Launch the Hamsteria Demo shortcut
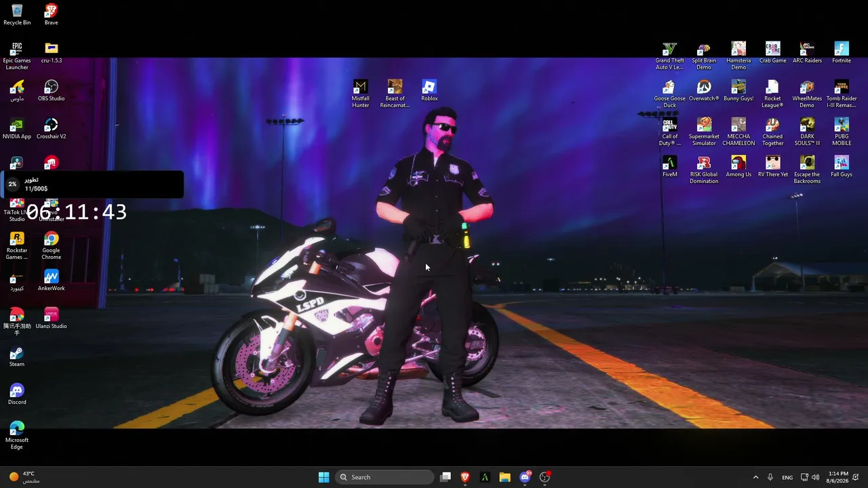868x488 pixels. click(738, 56)
